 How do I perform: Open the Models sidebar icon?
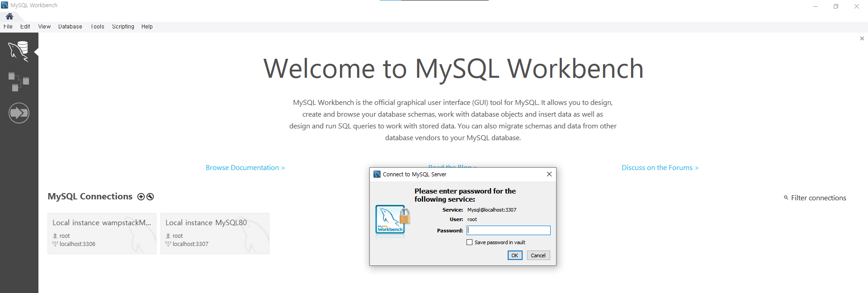(19, 82)
